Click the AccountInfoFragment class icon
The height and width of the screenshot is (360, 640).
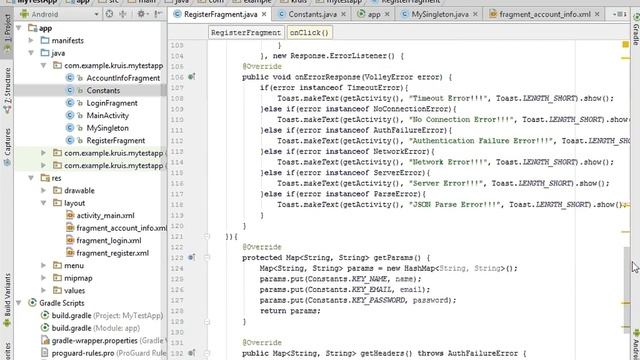click(70, 78)
